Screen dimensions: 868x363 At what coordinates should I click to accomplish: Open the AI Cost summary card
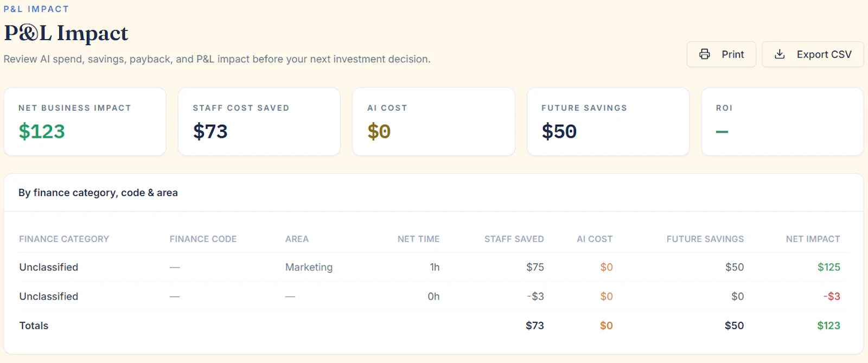(x=433, y=122)
